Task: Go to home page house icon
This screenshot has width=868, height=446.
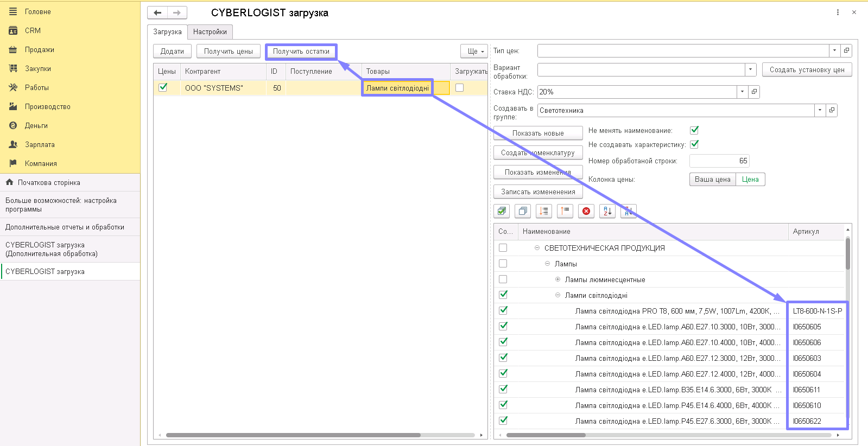Action: pos(9,182)
